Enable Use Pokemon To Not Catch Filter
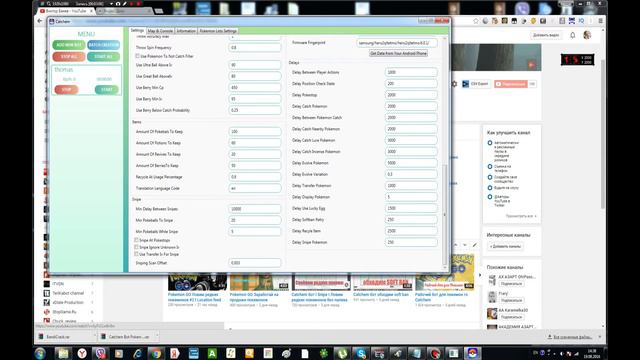This screenshot has height=360, width=640. pyautogui.click(x=138, y=56)
